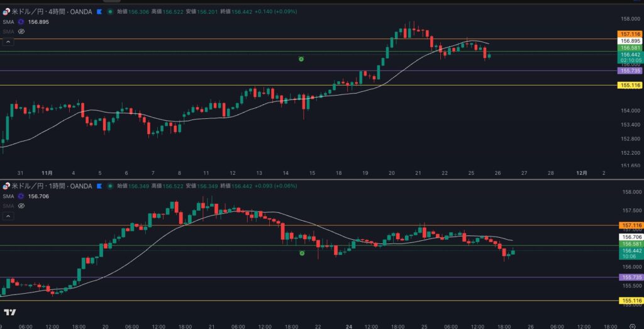Click the yellow 155.116 price label on the lower chart
This screenshot has height=329, width=644.
(x=630, y=301)
